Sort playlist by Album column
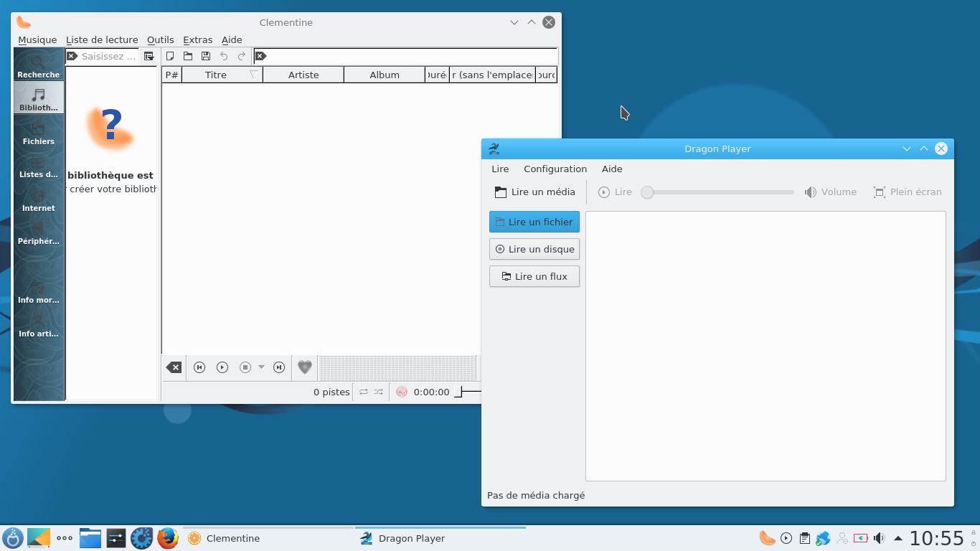Screen dimensions: 980x551 coord(385,75)
